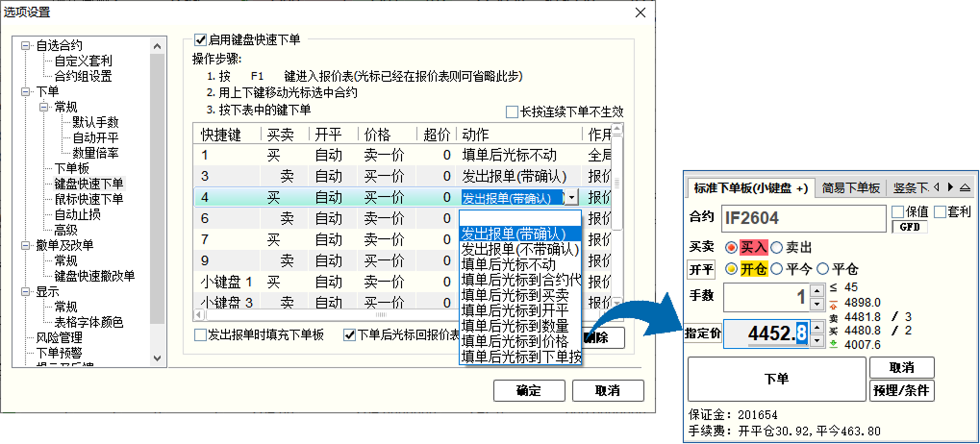The height and width of the screenshot is (444, 980).
Task: Open the 动作 dropdown arrow in row 4
Action: [572, 197]
